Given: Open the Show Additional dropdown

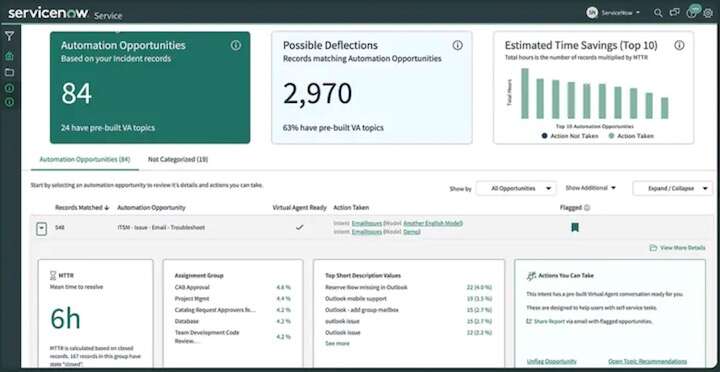Looking at the screenshot, I should click(591, 188).
